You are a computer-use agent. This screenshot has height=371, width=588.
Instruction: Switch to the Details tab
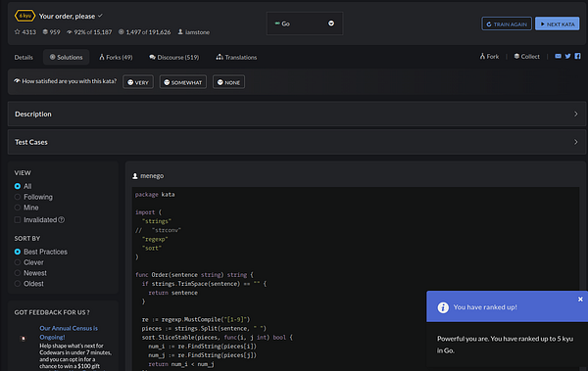pos(24,58)
